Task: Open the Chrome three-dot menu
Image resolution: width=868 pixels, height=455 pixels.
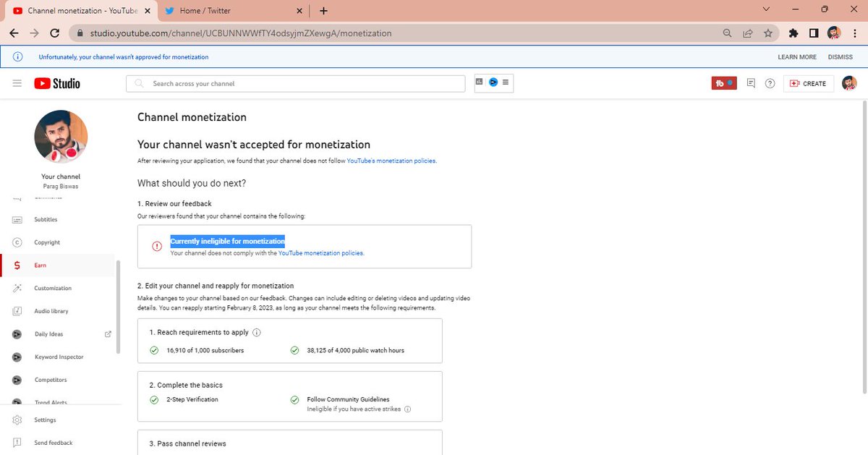Action: click(x=854, y=33)
